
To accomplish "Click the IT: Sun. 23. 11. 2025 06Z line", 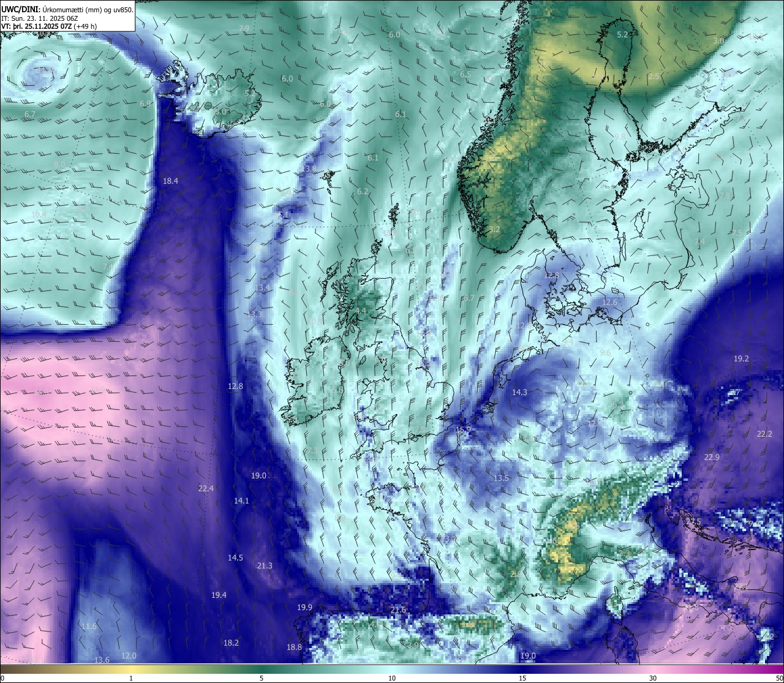I will tap(39, 18).
